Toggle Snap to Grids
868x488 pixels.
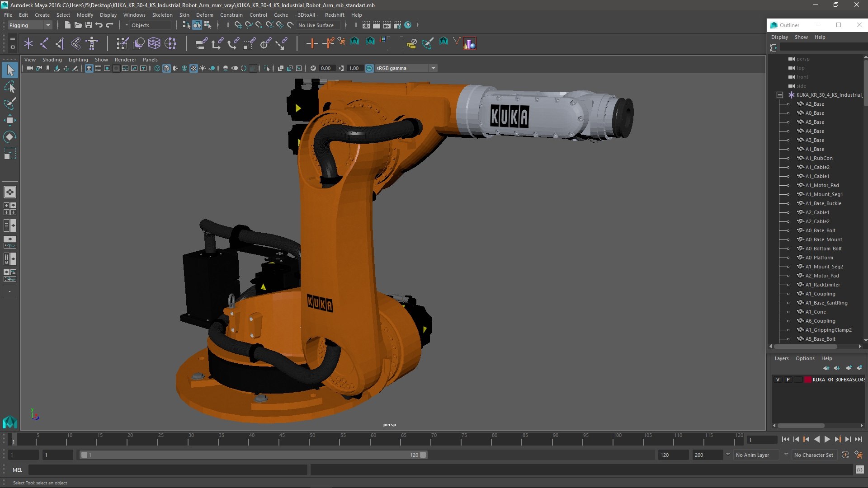pos(238,25)
